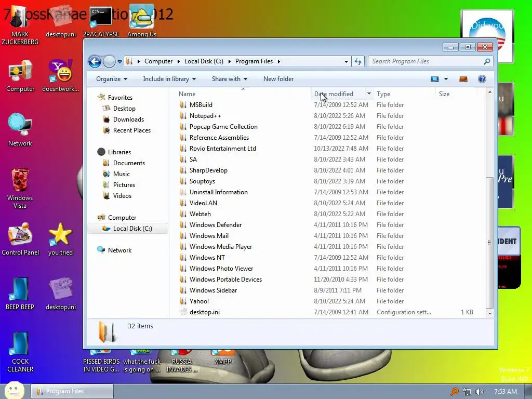The image size is (532, 399).
Task: Sort by the Type column header
Action: click(x=383, y=94)
